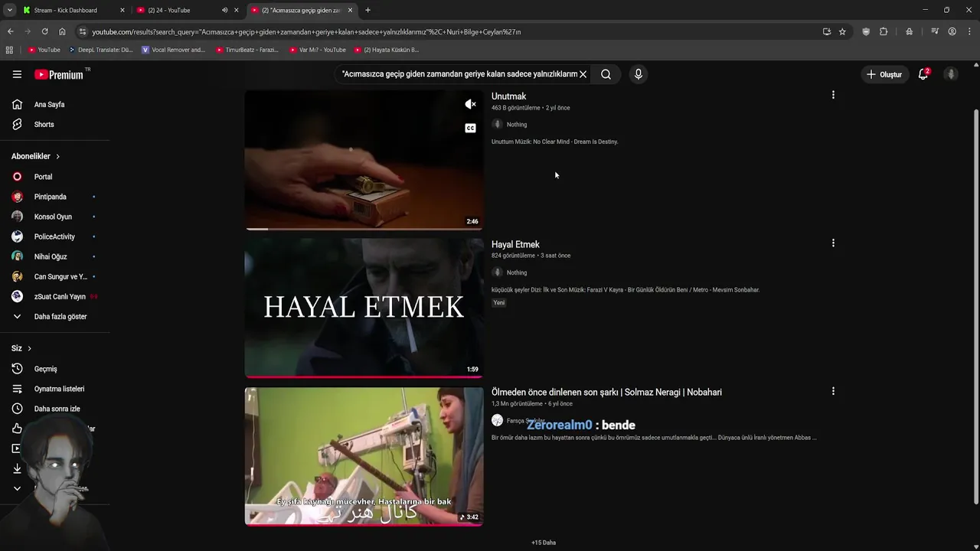Expand the Abonelikler section arrow

[x=57, y=156]
